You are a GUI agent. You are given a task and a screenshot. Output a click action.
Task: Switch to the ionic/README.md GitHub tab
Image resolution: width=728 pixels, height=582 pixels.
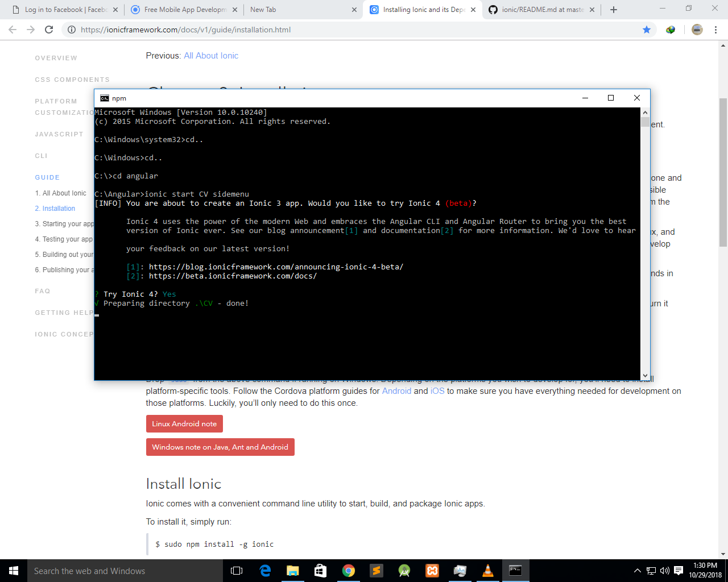click(540, 10)
